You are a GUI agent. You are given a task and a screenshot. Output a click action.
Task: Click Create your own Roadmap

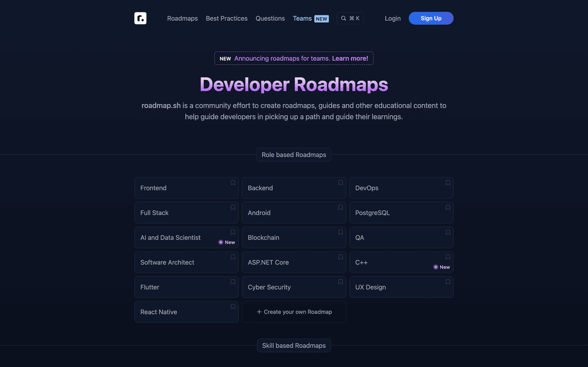(x=294, y=312)
